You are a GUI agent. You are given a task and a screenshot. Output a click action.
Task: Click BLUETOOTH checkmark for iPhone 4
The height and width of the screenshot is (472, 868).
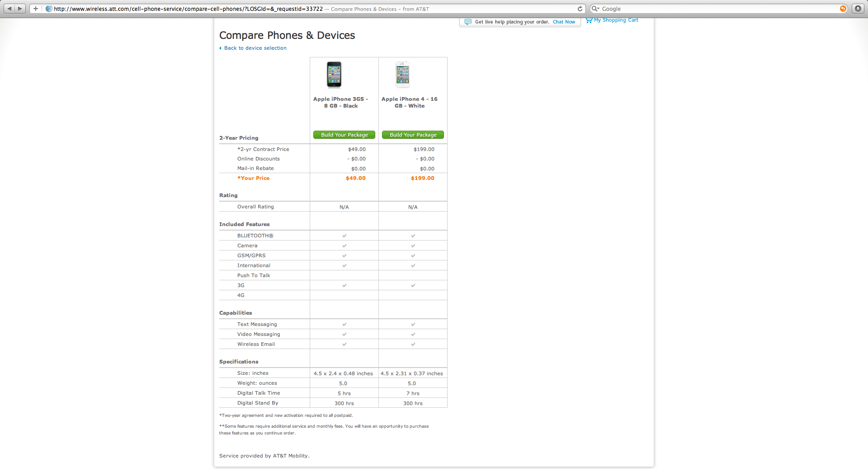(x=413, y=236)
